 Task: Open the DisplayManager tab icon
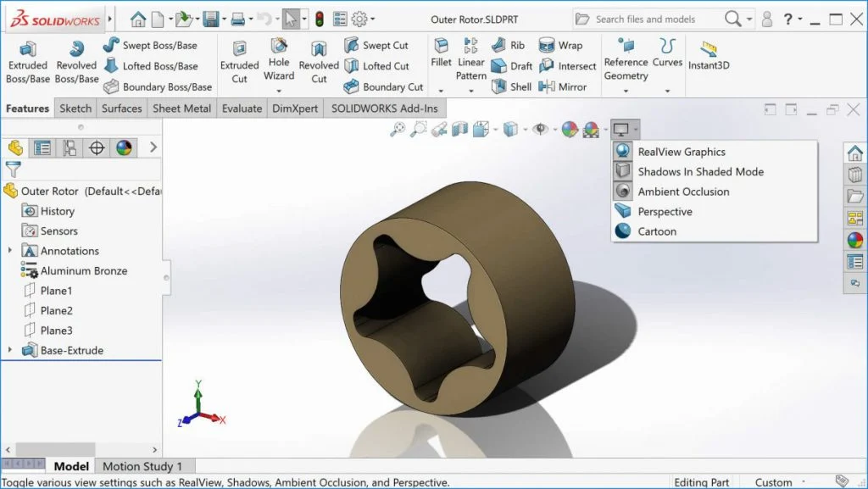124,147
